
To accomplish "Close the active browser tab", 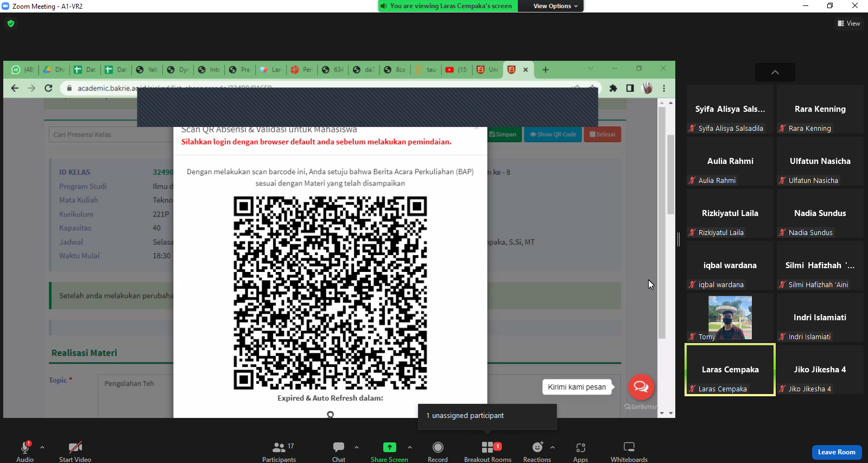I will click(x=525, y=69).
